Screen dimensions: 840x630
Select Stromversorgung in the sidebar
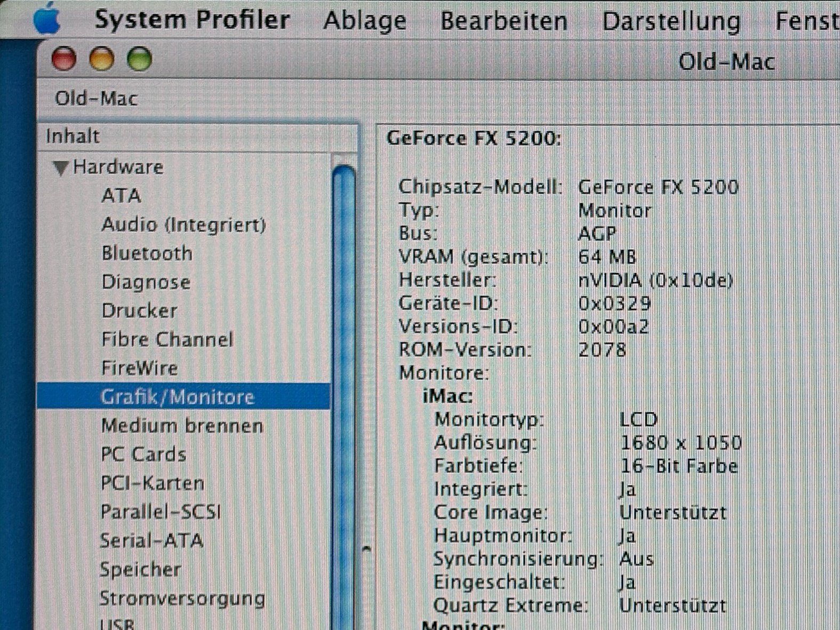click(x=182, y=599)
